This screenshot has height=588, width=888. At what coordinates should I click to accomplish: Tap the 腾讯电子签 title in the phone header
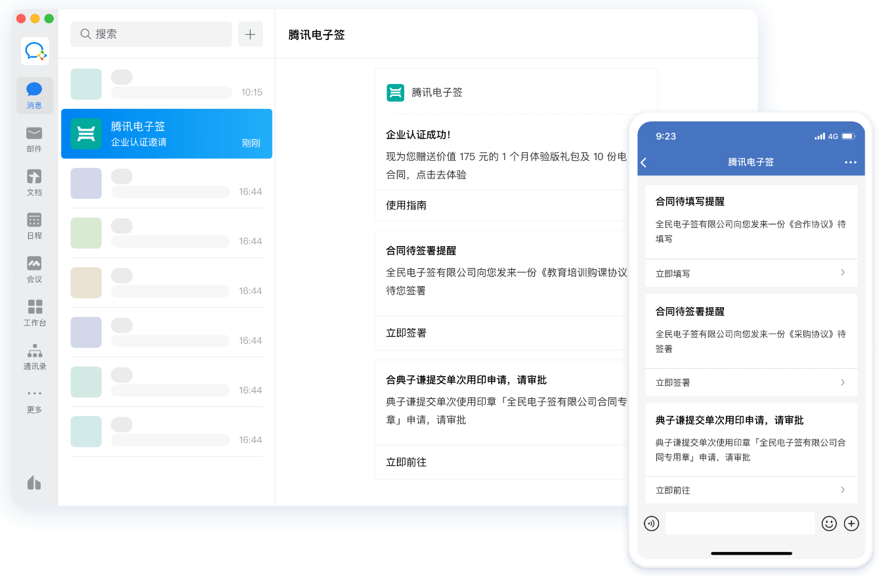751,162
